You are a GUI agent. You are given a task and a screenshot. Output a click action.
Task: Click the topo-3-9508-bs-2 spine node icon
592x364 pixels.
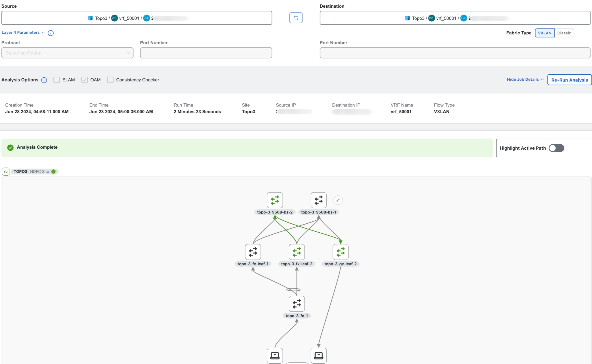click(274, 200)
